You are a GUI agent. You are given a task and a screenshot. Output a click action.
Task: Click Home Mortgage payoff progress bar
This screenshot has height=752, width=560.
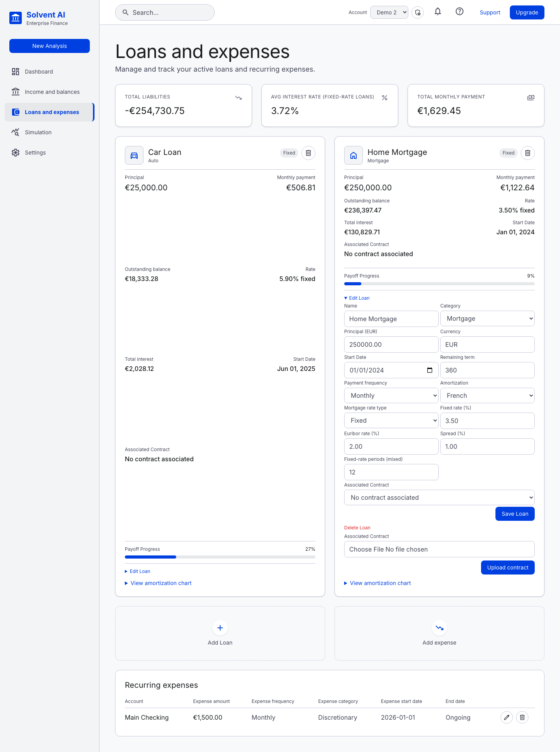coord(439,284)
